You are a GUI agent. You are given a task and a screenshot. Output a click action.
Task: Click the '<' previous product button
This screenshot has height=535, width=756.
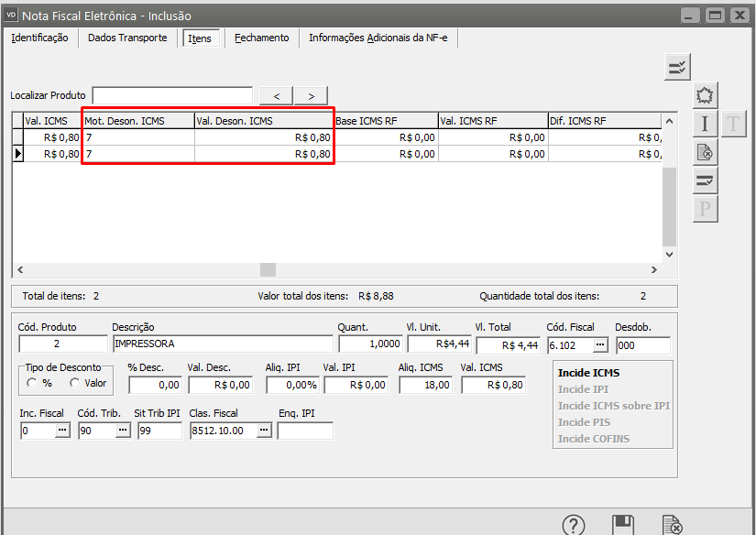[x=276, y=96]
